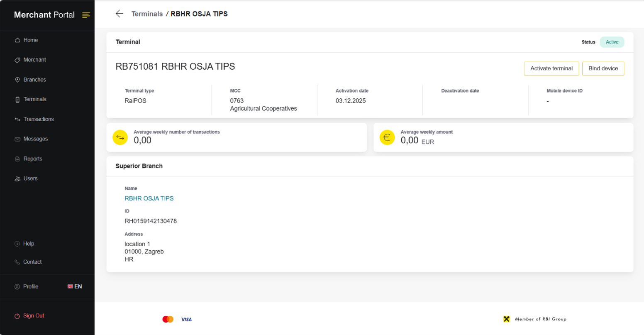Click terminal heading RB751081 RBHR OSJA TIPS

(175, 66)
